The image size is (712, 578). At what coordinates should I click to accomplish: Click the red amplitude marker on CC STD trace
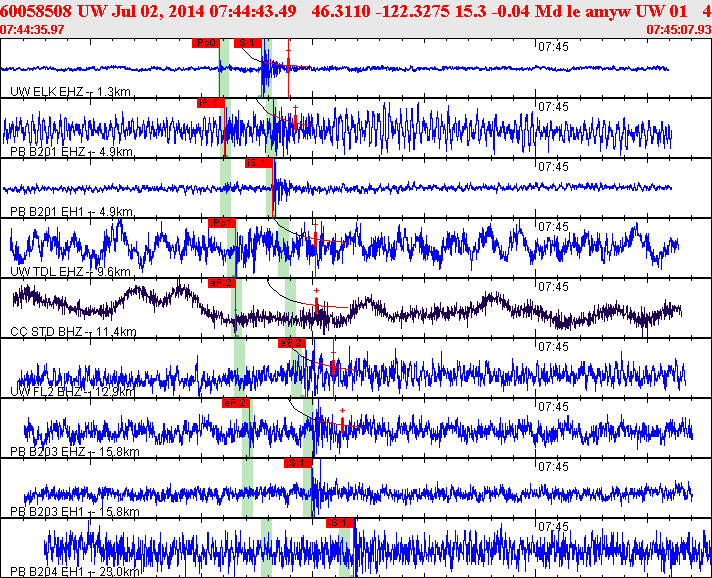tap(317, 305)
